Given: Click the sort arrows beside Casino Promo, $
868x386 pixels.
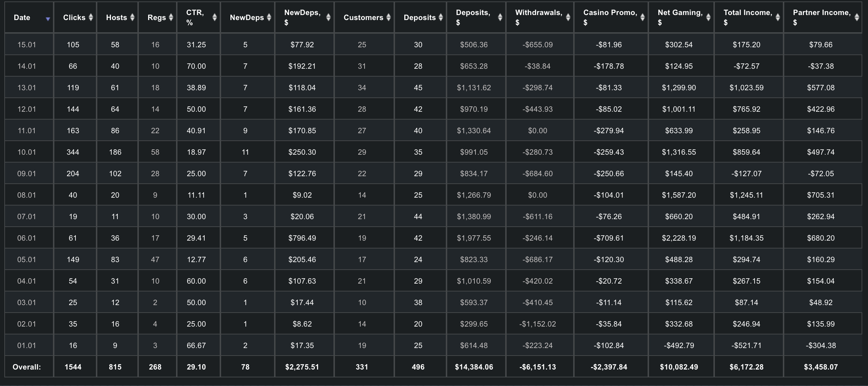Looking at the screenshot, I should pos(643,17).
